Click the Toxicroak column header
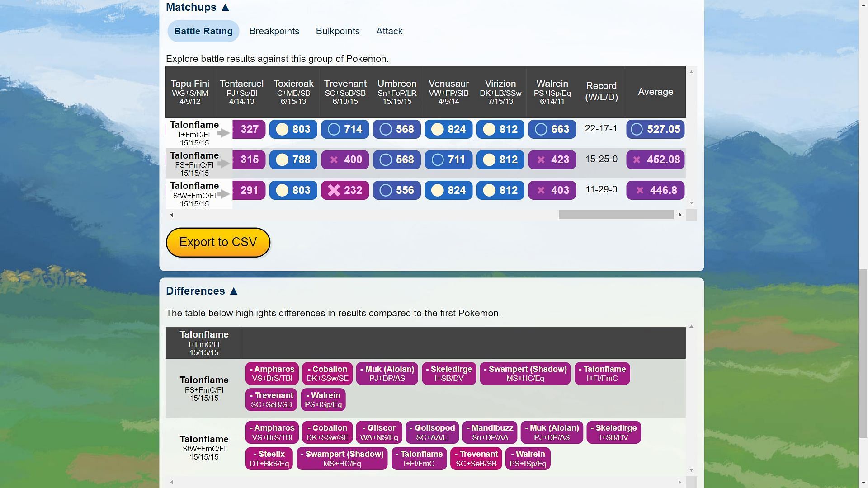The height and width of the screenshot is (488, 868). [293, 92]
